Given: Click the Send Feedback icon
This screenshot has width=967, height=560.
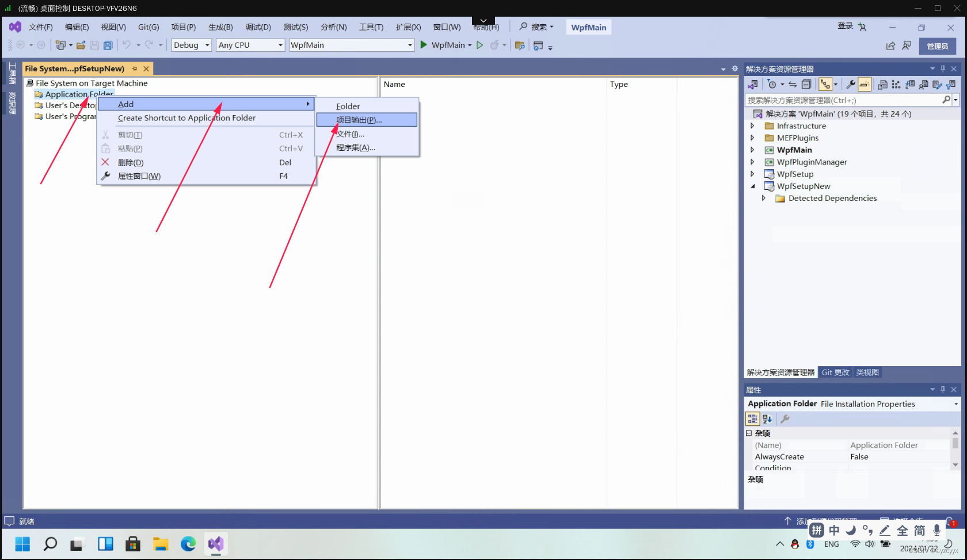Looking at the screenshot, I should click(907, 45).
